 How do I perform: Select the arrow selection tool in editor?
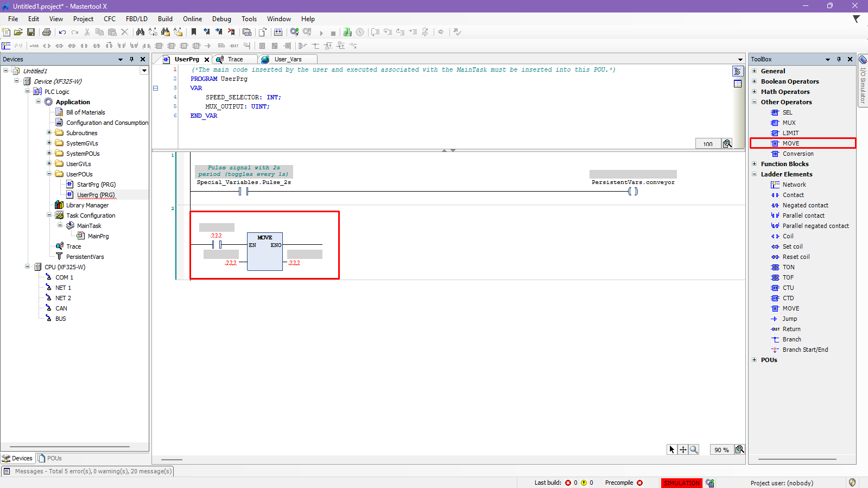click(x=672, y=449)
